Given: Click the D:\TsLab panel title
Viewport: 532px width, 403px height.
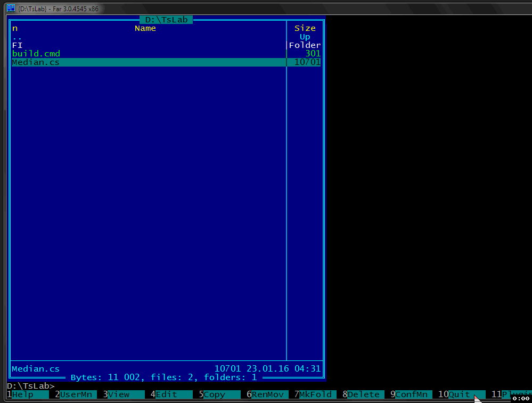Looking at the screenshot, I should (x=166, y=20).
